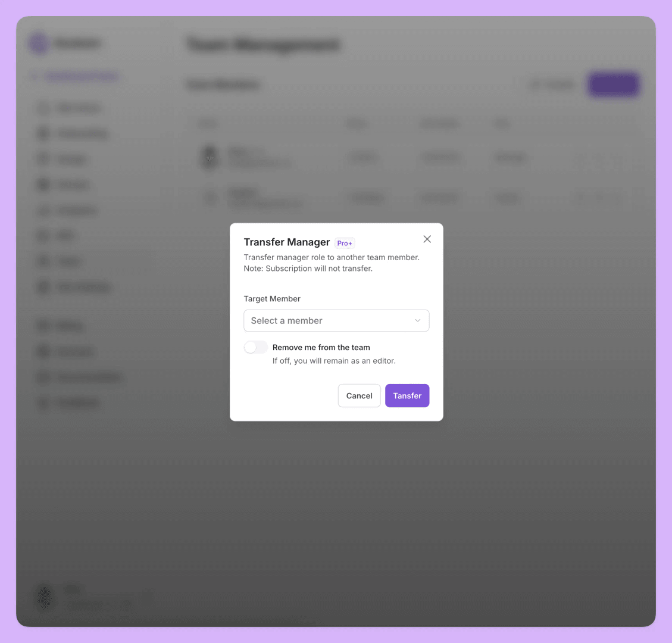Dismiss the Transfer Manager dialog with the X

click(x=427, y=239)
